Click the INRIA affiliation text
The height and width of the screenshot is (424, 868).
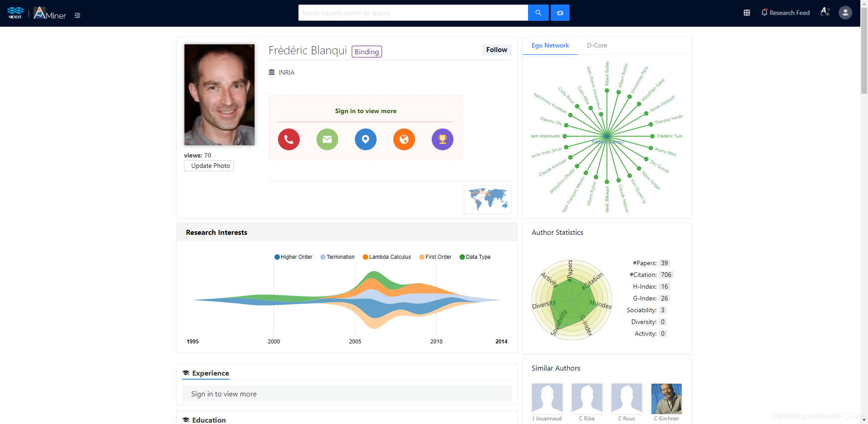pyautogui.click(x=286, y=72)
